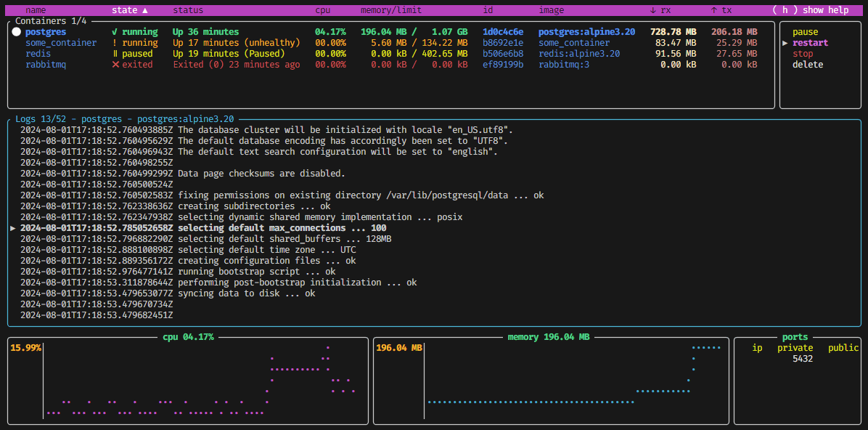The image size is (868, 430).
Task: Click inside the cpu usage chart plot
Action: (x=205, y=381)
